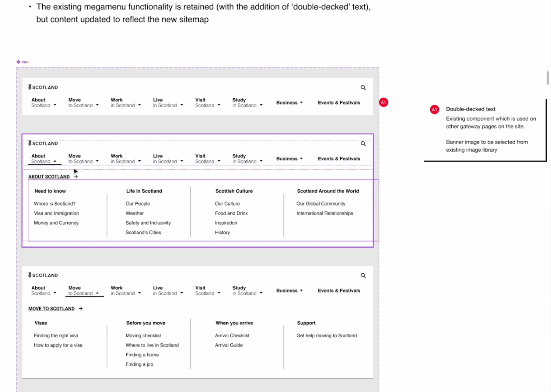Open the ABOUT SCOTLAND heading link
This screenshot has height=392, width=551.
49,177
